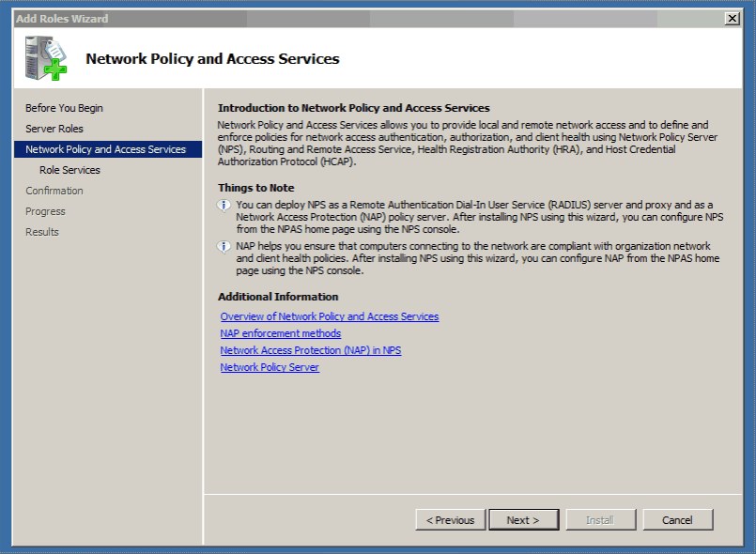Go to the Before You Begin step
Viewport: 756px width, 554px height.
64,108
